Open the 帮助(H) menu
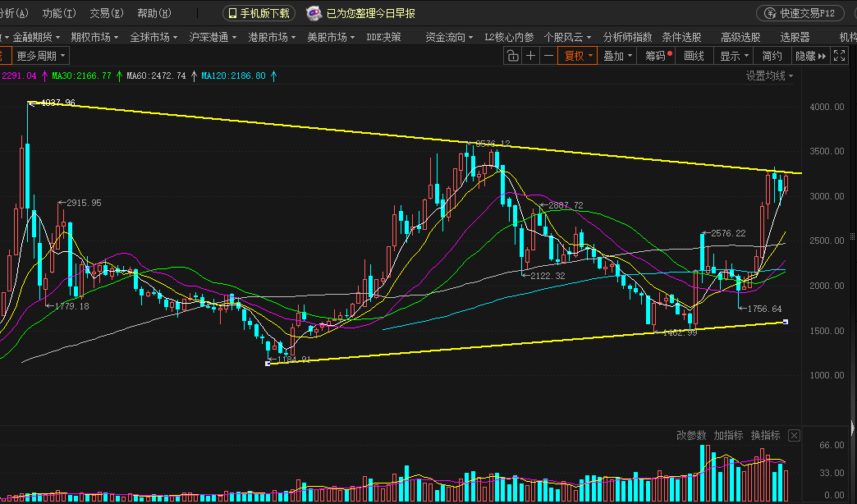 pos(154,13)
